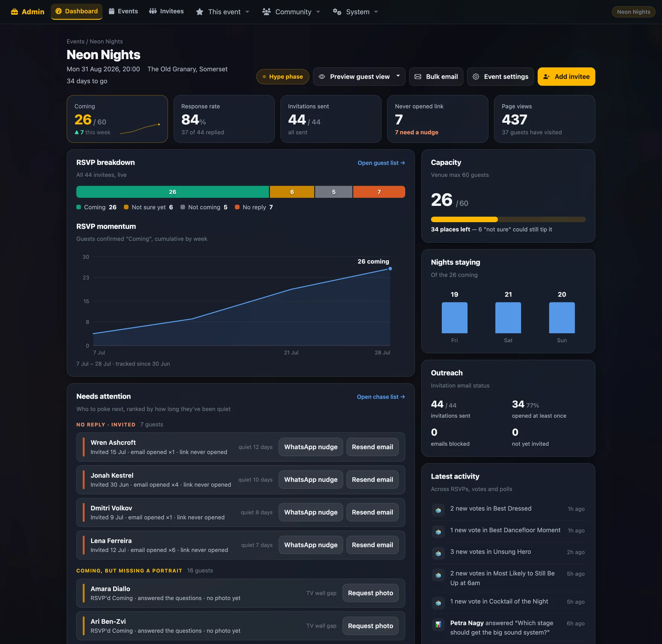Click the vote icon beside Best Dressed activity
This screenshot has height=644, width=662.
(x=438, y=510)
